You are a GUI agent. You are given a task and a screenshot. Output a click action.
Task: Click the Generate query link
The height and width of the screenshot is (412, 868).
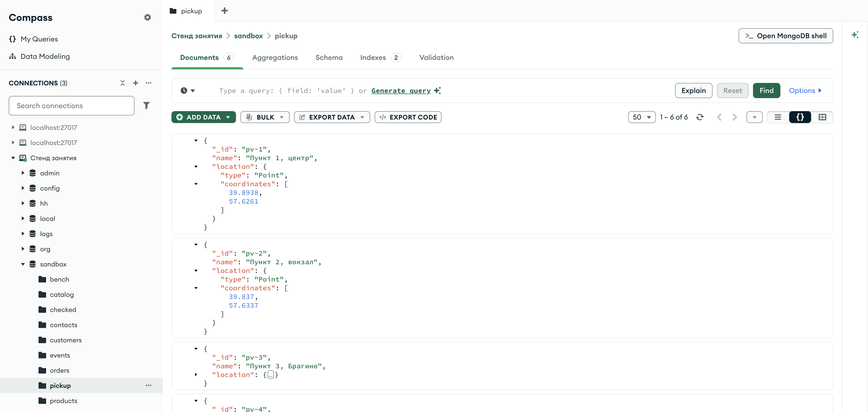coord(401,91)
